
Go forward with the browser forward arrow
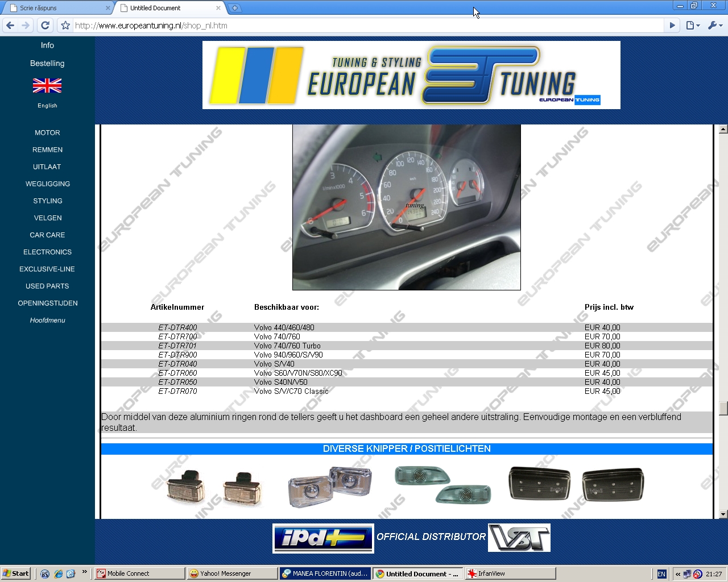(26, 25)
